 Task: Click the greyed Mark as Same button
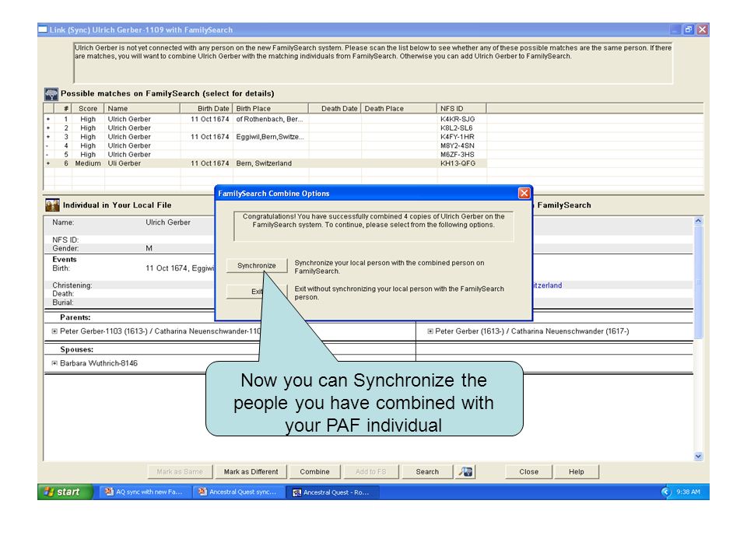(180, 471)
